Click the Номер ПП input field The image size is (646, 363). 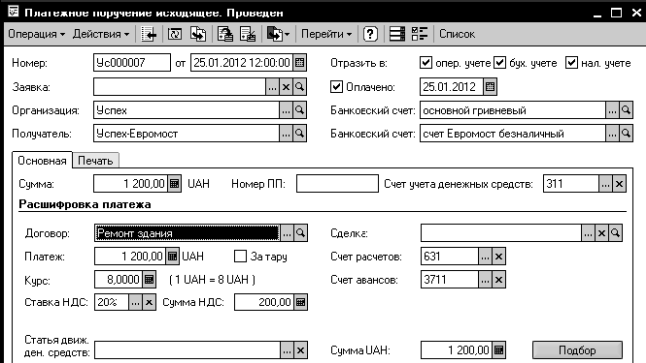[x=337, y=183]
